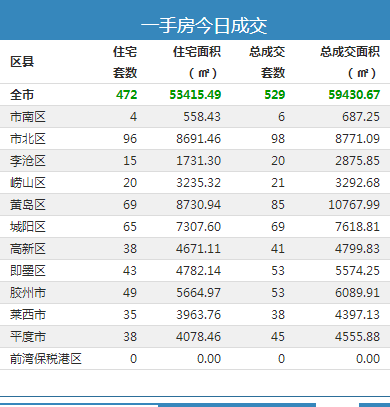Select the 住宅面积 column header

(x=197, y=62)
